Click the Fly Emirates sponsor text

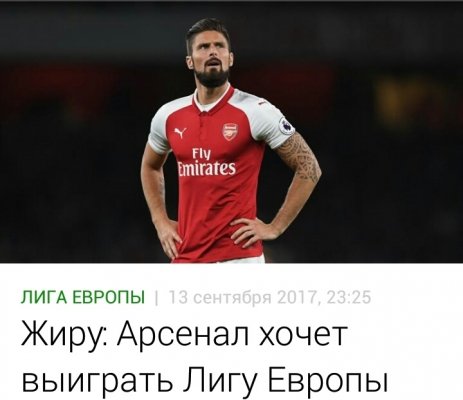(206, 162)
